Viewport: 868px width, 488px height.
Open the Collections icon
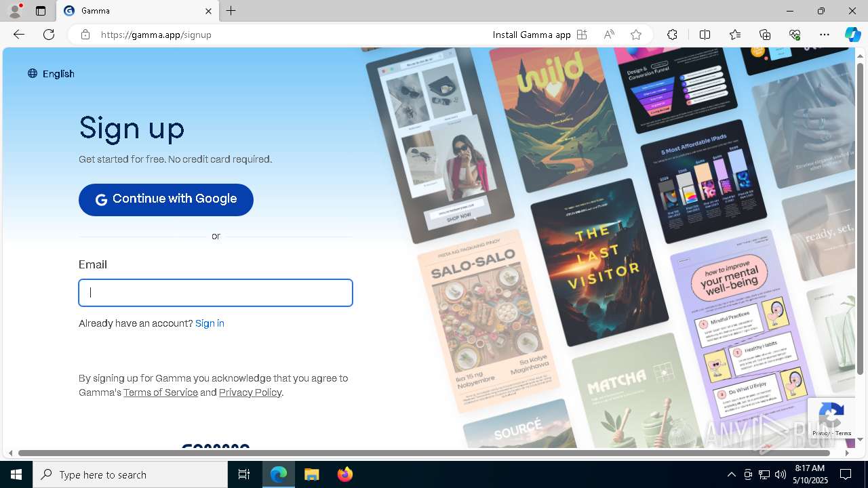coord(765,35)
